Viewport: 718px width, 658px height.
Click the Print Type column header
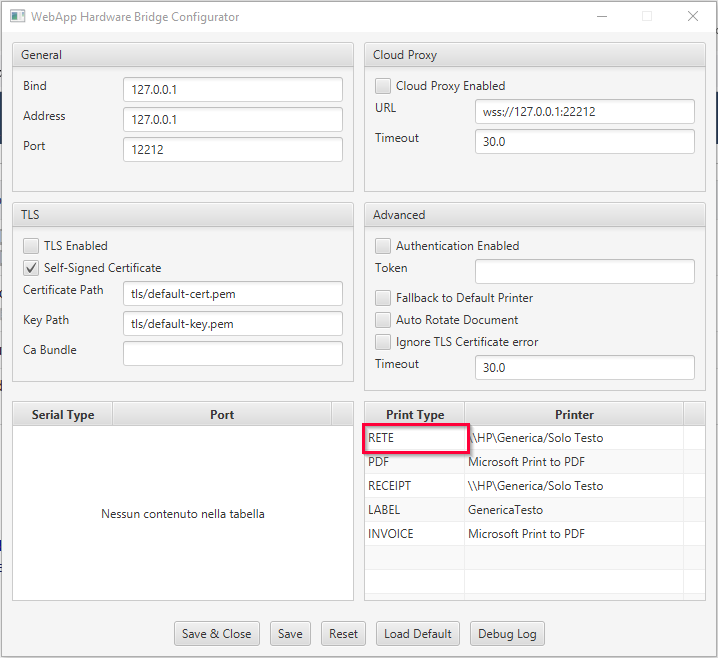tap(415, 414)
